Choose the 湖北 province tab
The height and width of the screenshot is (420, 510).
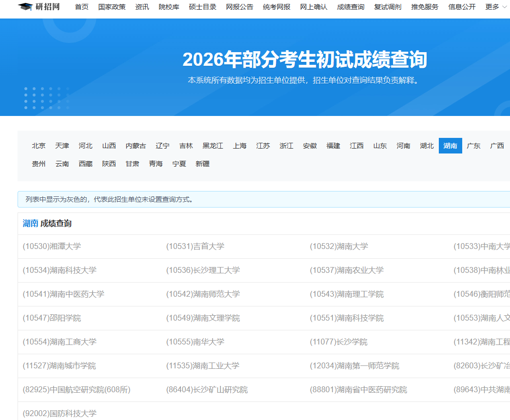click(x=427, y=146)
